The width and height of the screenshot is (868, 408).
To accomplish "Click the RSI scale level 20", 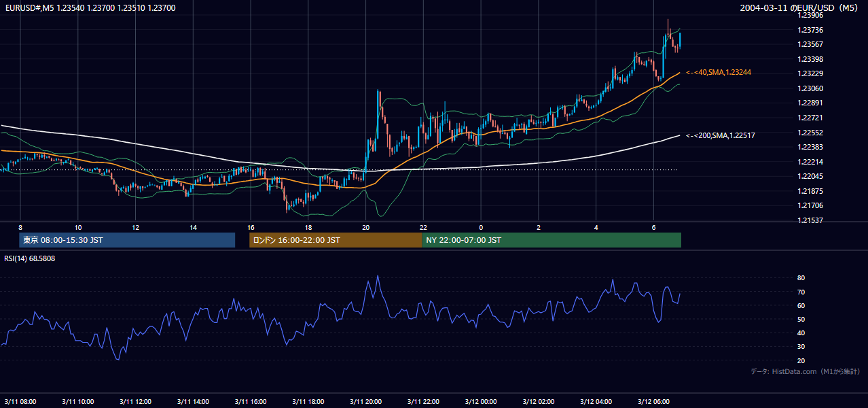I will (x=801, y=360).
